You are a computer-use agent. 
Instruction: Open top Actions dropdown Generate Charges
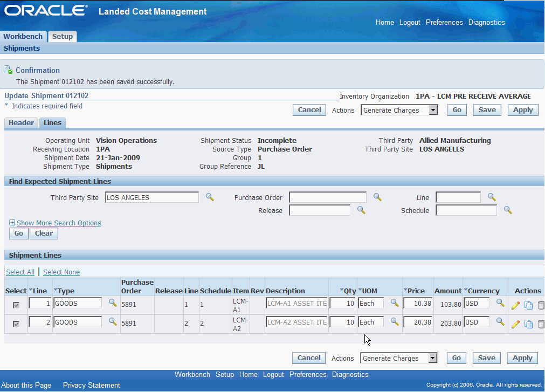pos(399,110)
